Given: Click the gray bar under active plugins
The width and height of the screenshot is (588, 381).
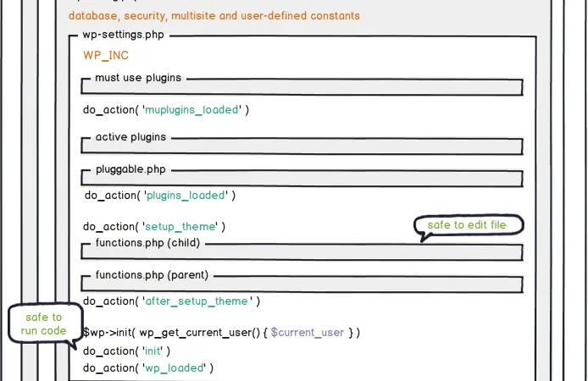Looking at the screenshot, I should click(x=302, y=146).
